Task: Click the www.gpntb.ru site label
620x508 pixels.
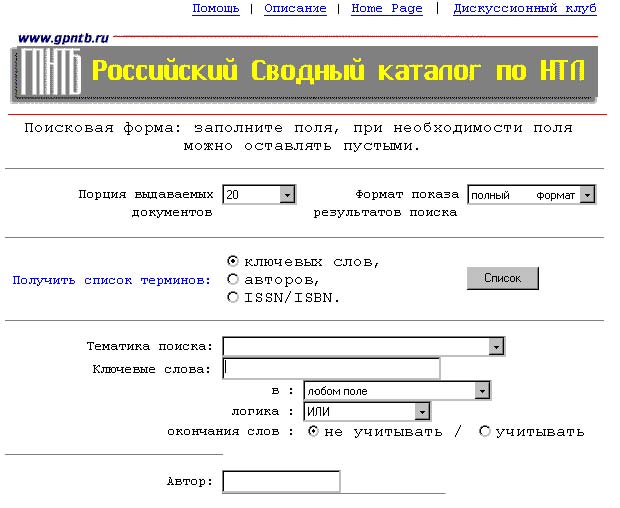Action: click(x=63, y=38)
